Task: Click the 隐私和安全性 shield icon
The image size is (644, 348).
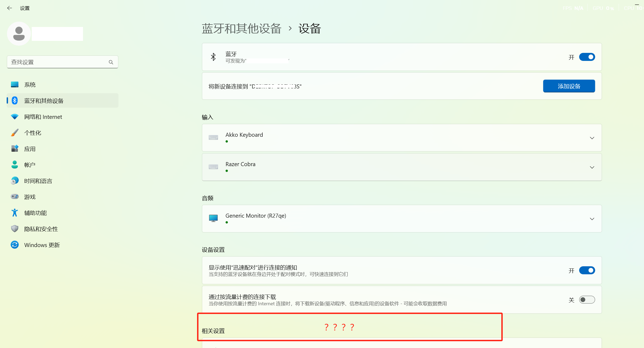Action: click(x=15, y=229)
